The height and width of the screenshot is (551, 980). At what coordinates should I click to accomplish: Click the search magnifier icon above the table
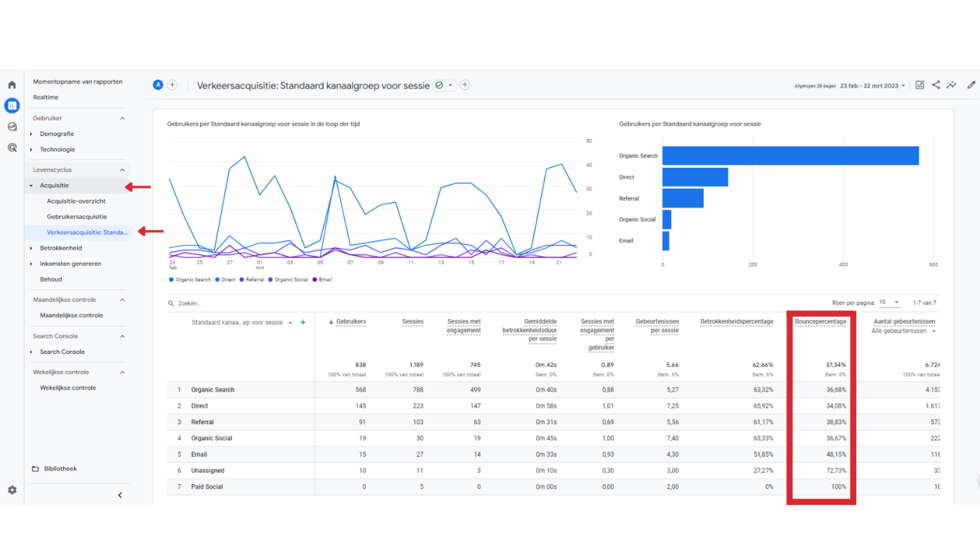point(171,304)
